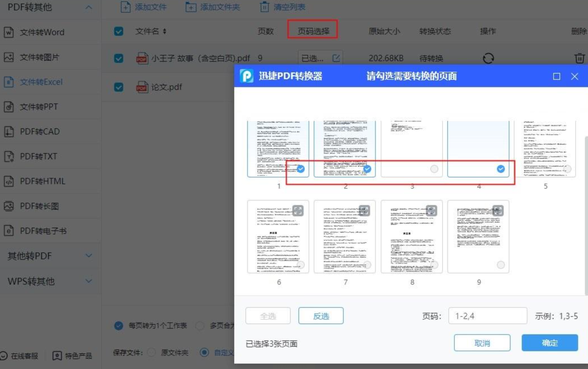This screenshot has height=369, width=588.
Task: Click the 清空列表 clear list icon
Action: 264,7
